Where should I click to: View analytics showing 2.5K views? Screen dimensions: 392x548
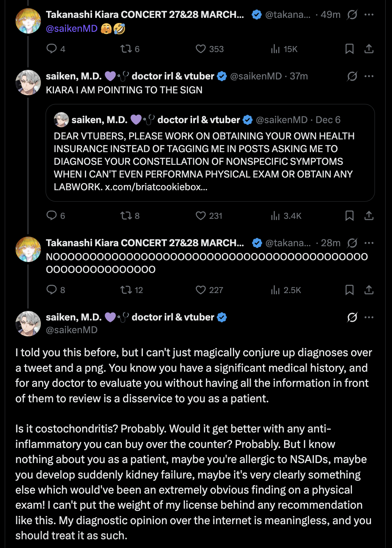point(275,290)
